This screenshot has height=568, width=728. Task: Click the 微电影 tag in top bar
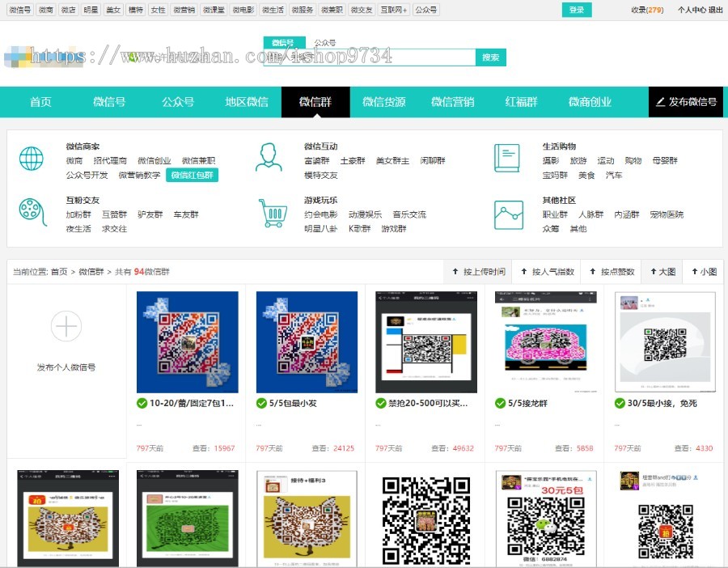(x=243, y=10)
